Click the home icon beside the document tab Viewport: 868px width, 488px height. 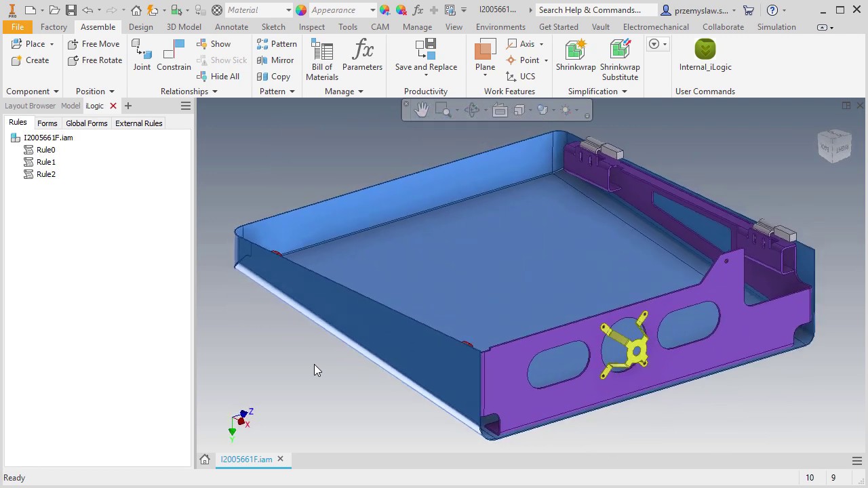click(x=205, y=460)
